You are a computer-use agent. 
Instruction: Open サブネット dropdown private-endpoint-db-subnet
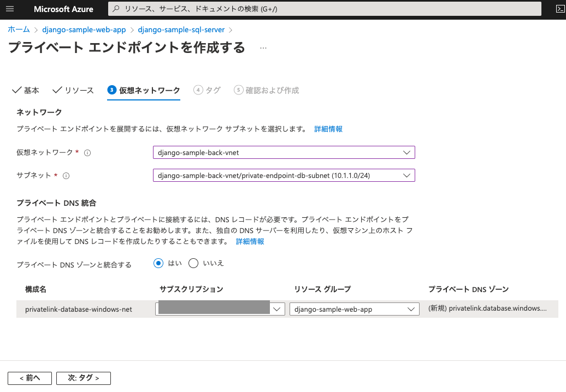tap(284, 176)
